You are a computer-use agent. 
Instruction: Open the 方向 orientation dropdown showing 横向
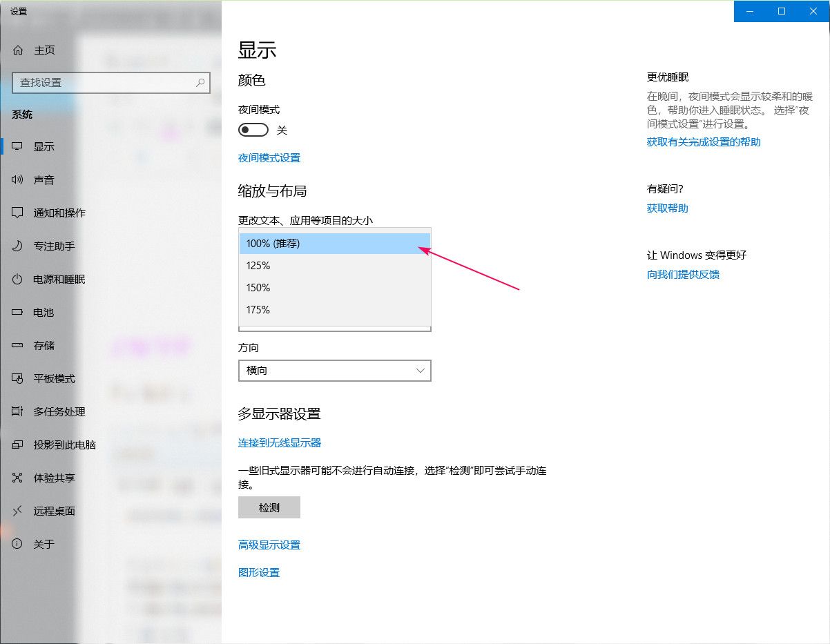click(x=335, y=371)
